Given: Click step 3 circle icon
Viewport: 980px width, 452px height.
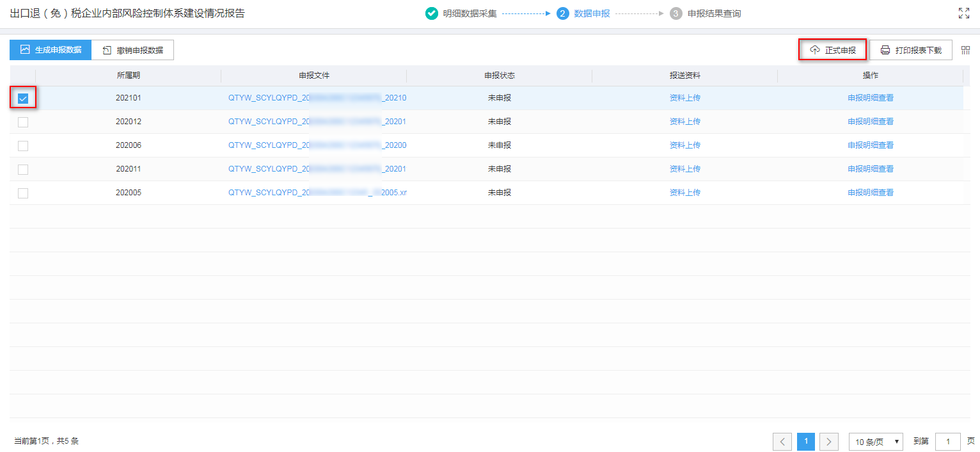Looking at the screenshot, I should tap(676, 13).
